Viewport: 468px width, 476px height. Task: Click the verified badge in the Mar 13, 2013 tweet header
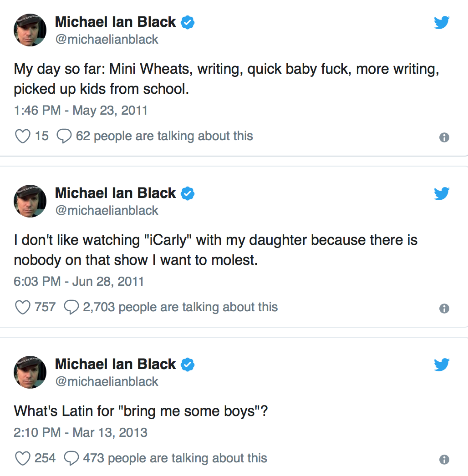click(188, 365)
